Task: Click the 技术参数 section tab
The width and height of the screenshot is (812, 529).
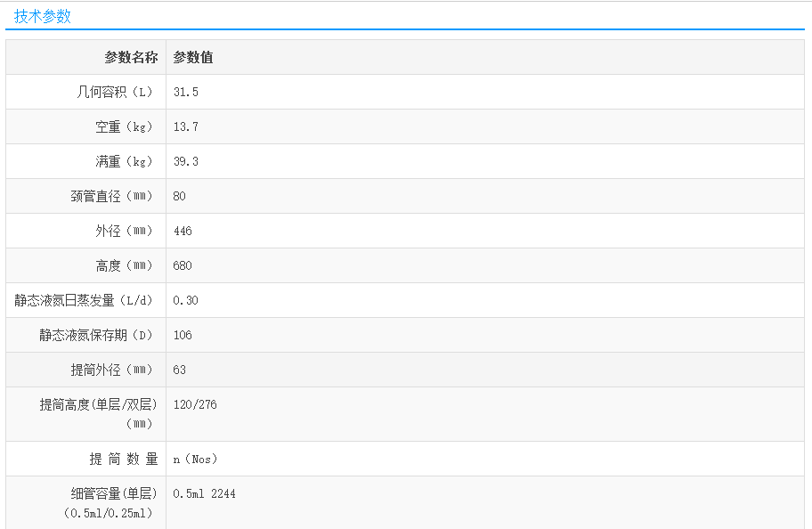Action: tap(42, 16)
